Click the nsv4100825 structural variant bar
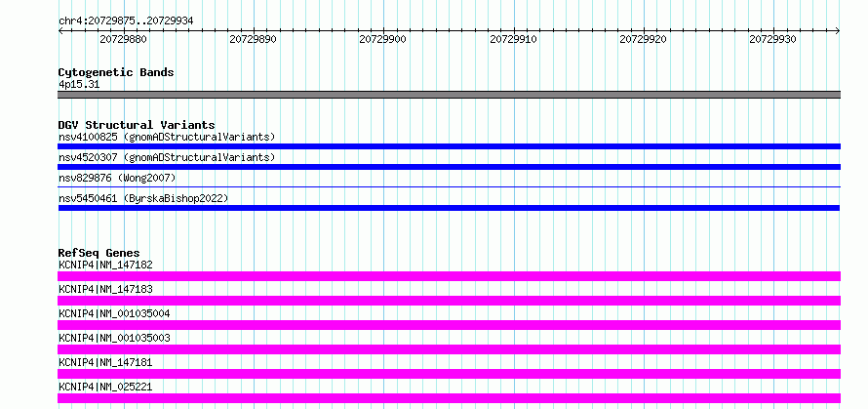868x409 pixels. 449,146
